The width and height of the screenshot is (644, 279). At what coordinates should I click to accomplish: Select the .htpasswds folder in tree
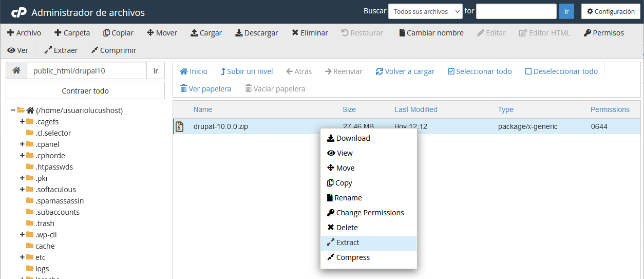pyautogui.click(x=54, y=167)
